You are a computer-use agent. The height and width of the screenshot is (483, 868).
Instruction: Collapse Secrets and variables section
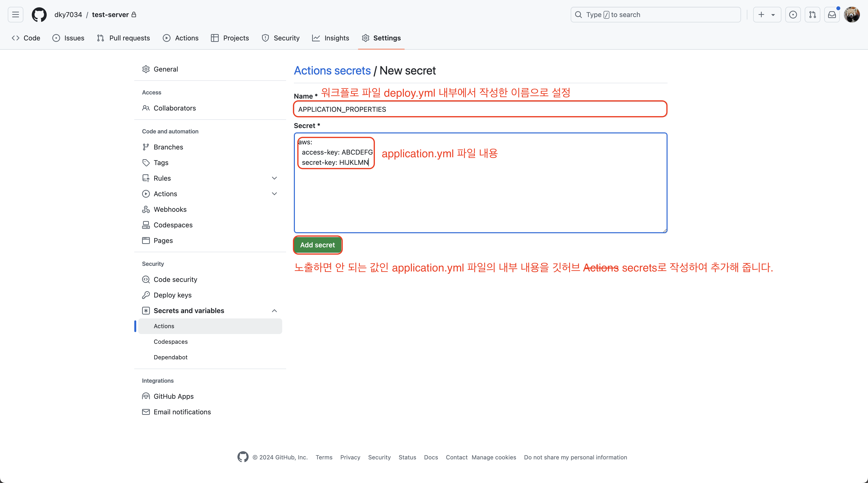274,311
